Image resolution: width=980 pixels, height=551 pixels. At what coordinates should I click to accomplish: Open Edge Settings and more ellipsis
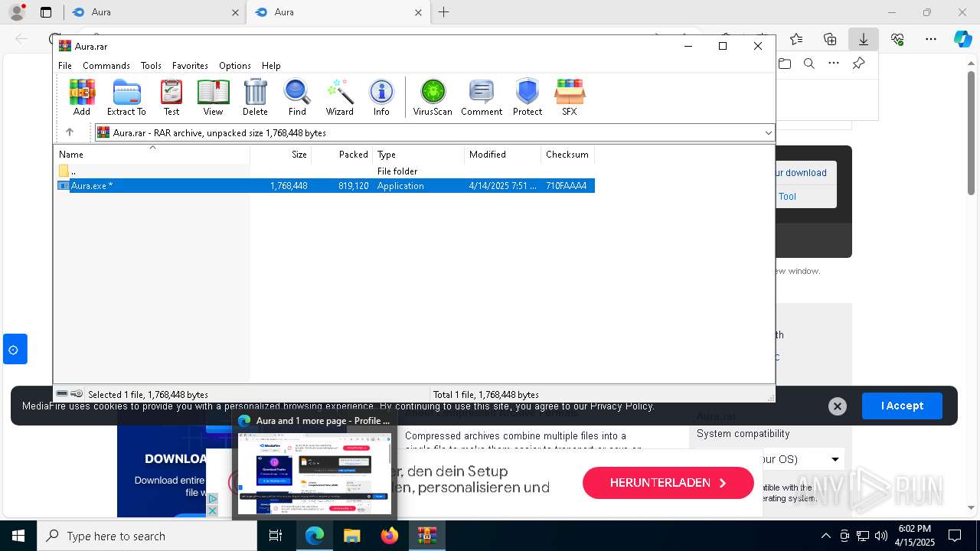(931, 39)
